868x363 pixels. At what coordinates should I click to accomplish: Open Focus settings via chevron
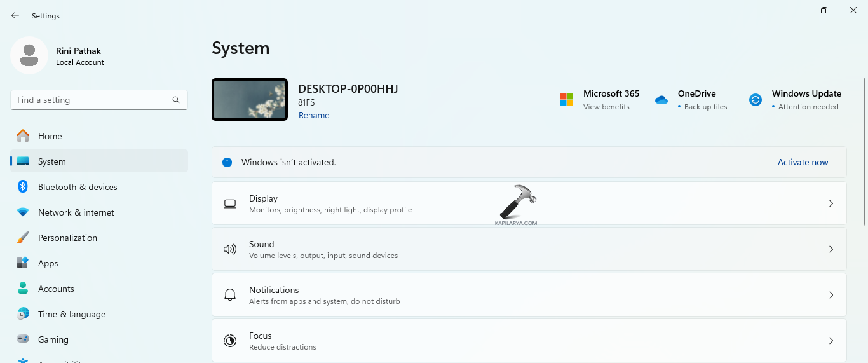831,341
